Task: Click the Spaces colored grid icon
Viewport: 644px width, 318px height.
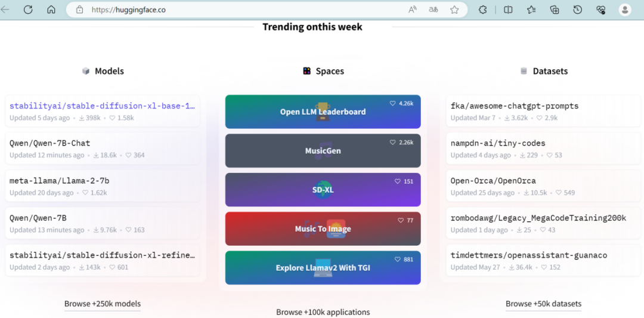Action: pyautogui.click(x=307, y=71)
